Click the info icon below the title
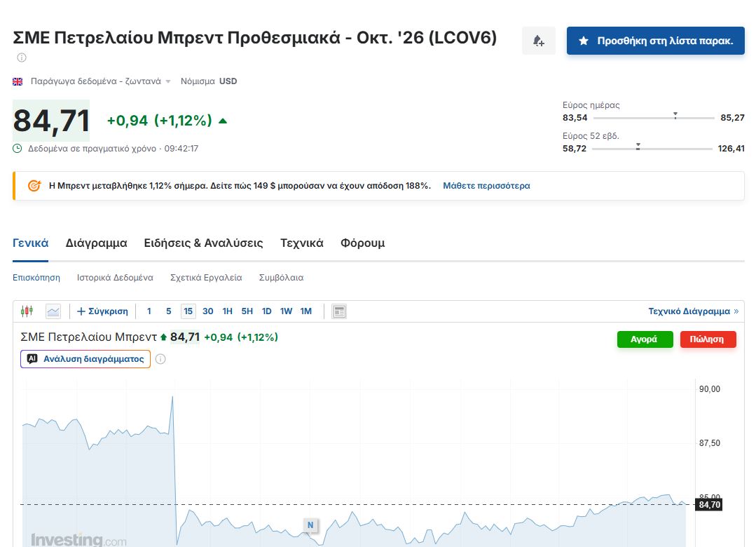This screenshot has height=547, width=756. (22, 58)
